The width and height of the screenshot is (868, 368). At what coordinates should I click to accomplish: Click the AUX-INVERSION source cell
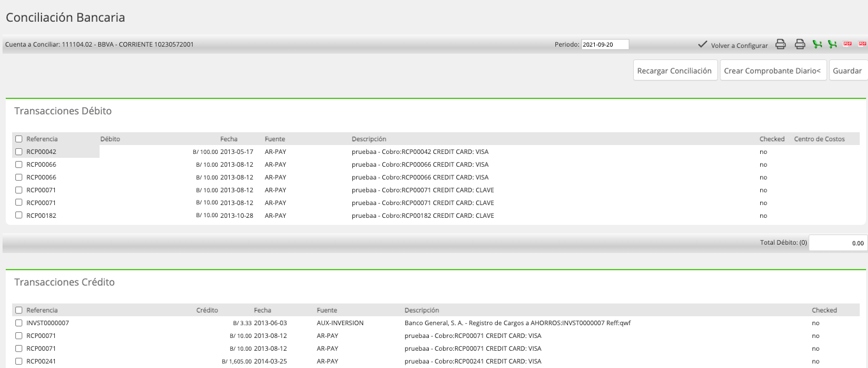click(x=340, y=323)
